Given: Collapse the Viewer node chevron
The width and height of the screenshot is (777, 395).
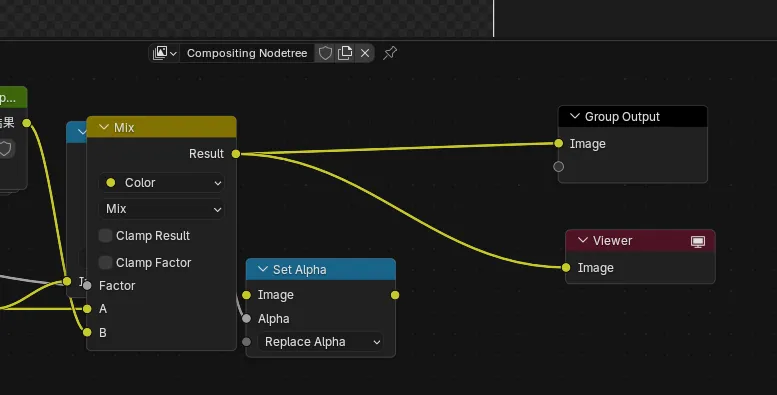Looking at the screenshot, I should point(583,240).
